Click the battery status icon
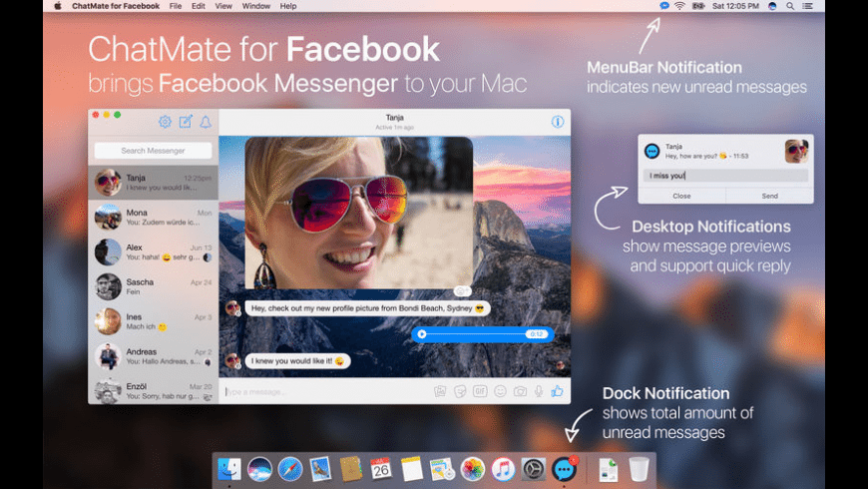 698,6
